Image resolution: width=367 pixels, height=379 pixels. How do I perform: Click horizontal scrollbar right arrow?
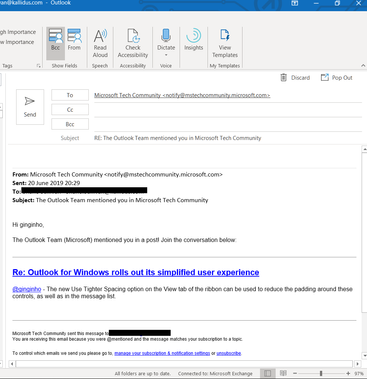[x=357, y=364]
